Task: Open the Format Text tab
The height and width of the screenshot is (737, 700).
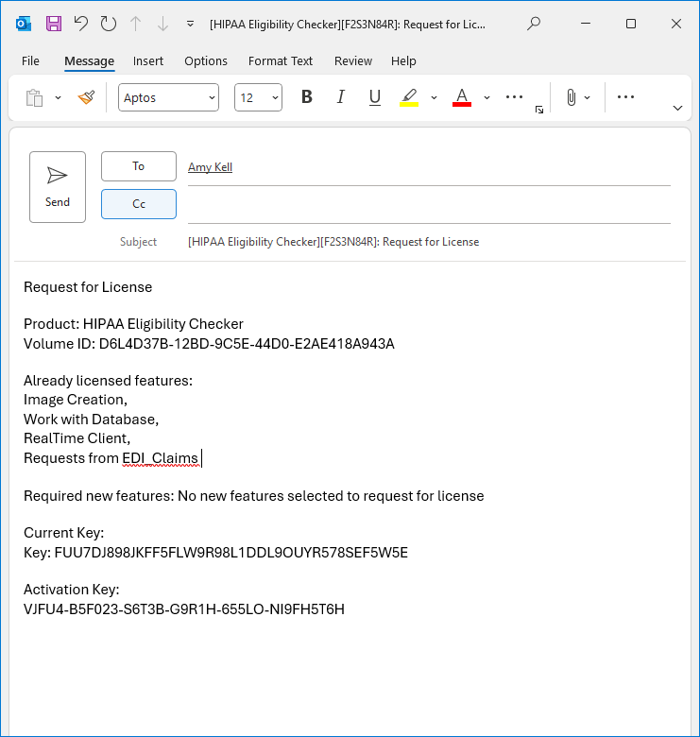Action: (281, 61)
